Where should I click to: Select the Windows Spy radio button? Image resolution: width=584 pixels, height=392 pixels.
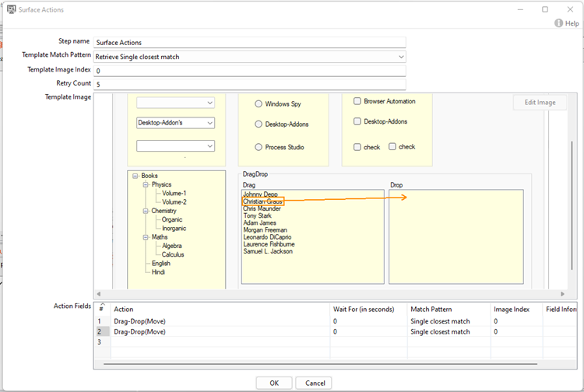259,104
